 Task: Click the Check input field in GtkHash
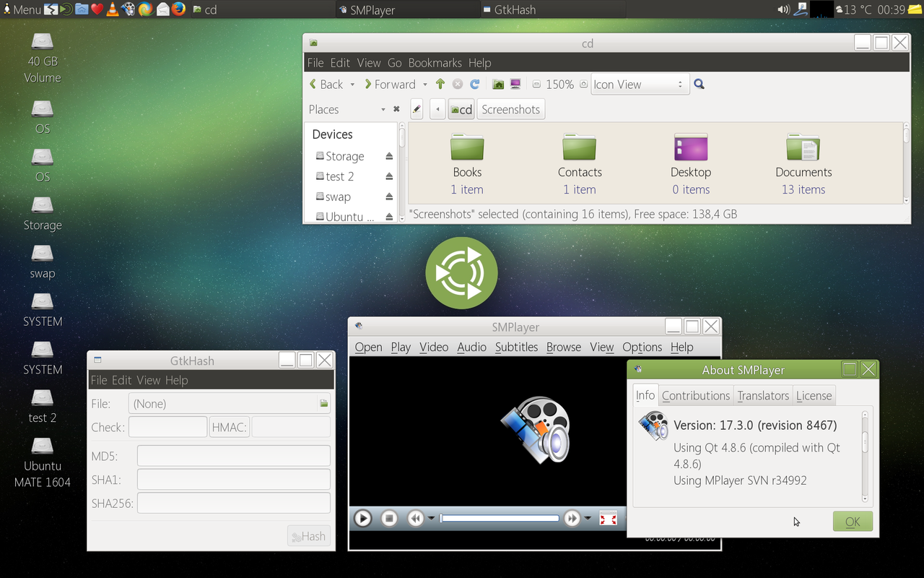click(168, 427)
